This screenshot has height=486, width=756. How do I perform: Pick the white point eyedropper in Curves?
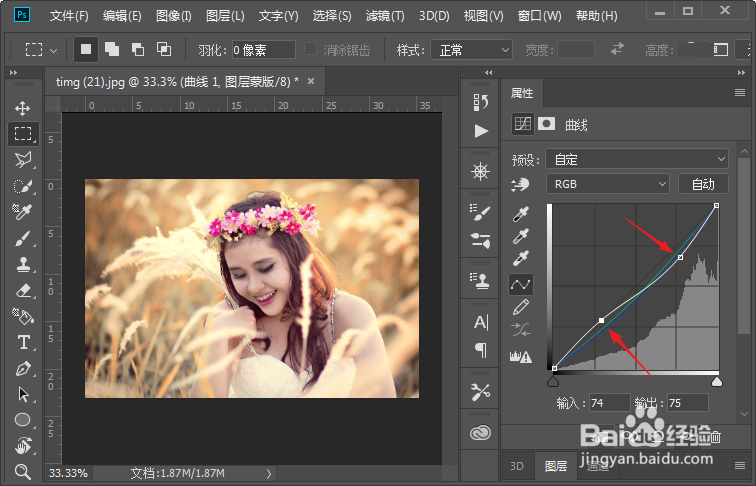point(521,258)
